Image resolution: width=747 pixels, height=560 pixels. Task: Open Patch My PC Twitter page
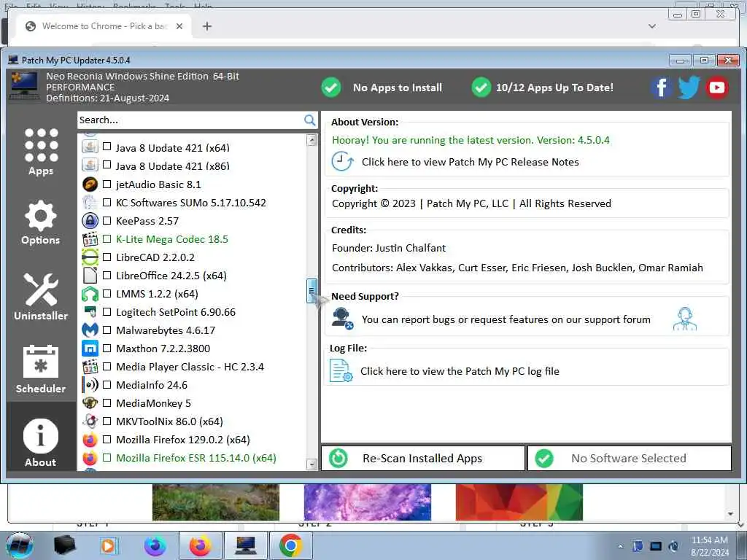[x=689, y=87]
